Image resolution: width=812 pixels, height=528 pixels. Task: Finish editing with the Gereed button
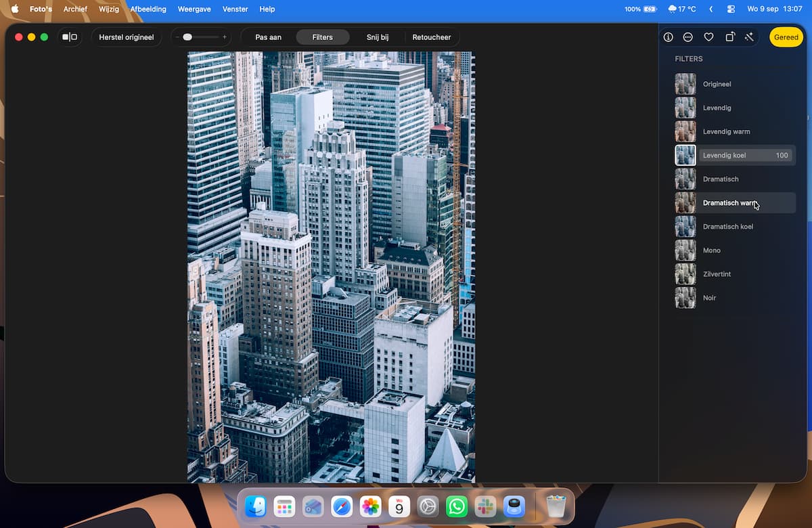point(786,37)
